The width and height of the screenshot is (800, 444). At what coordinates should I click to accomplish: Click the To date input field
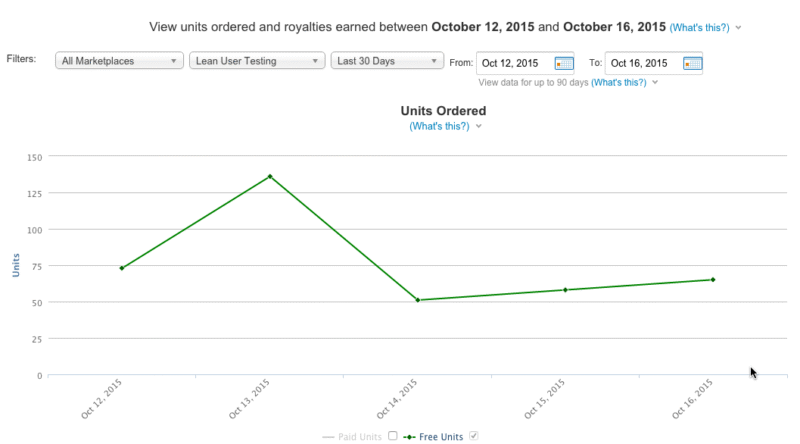point(642,63)
